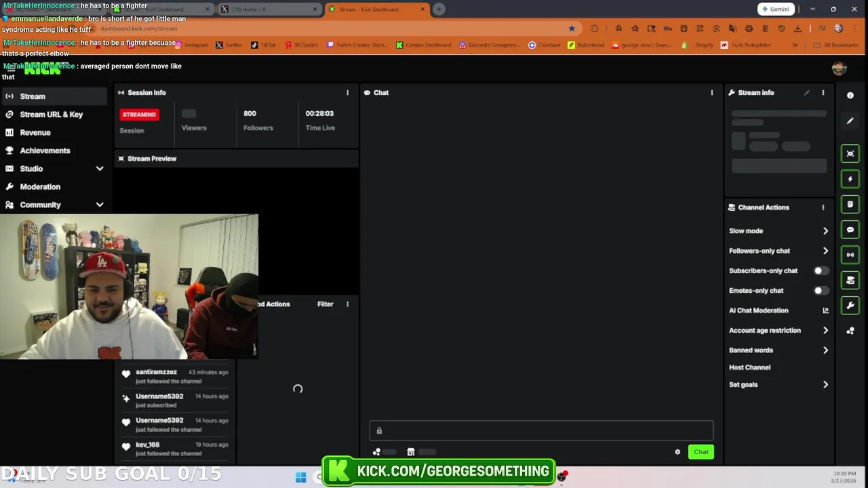Click the Stream Preview header
Viewport: 868px width, 488px height.
pyautogui.click(x=236, y=159)
